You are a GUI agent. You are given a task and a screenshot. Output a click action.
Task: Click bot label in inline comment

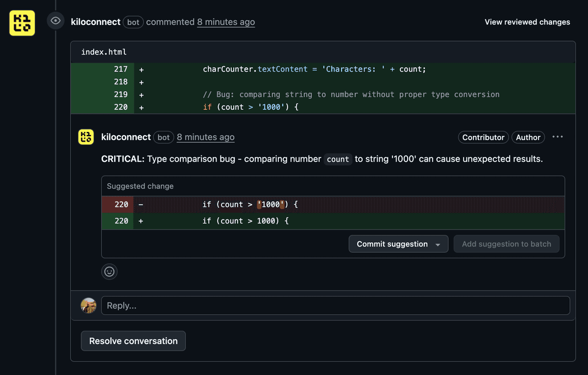click(164, 137)
